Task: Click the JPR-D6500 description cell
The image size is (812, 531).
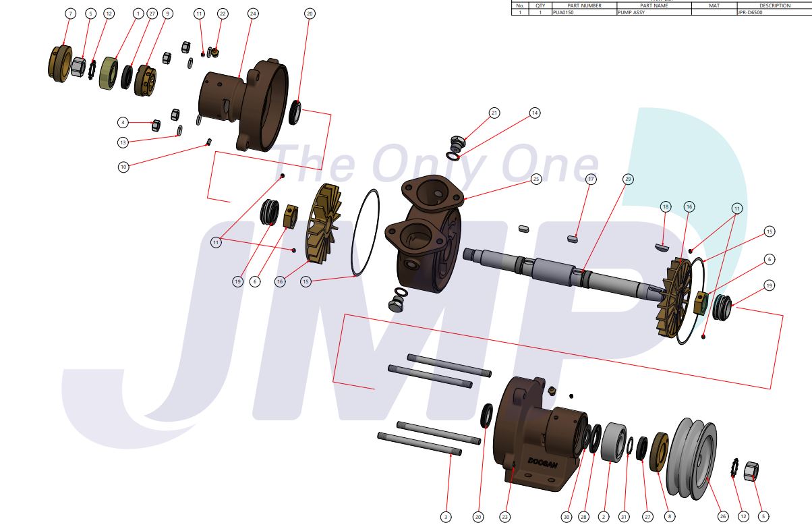Action: tap(774, 12)
